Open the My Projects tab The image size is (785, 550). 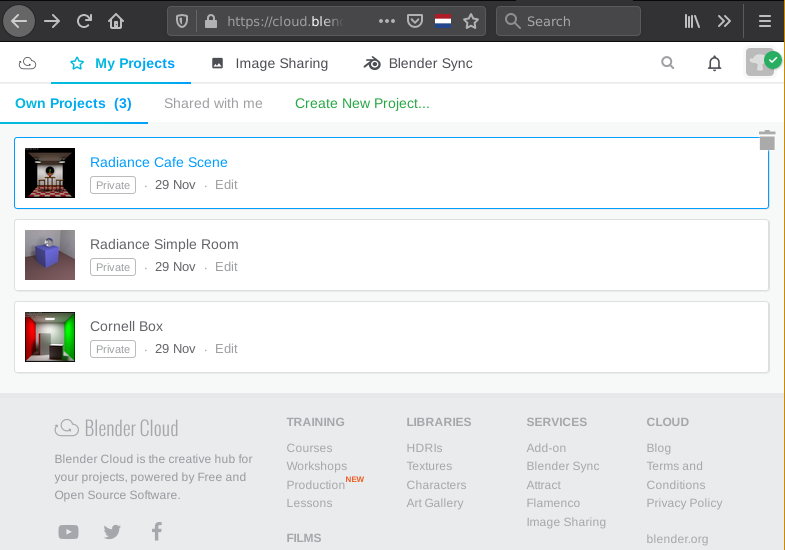pos(121,63)
